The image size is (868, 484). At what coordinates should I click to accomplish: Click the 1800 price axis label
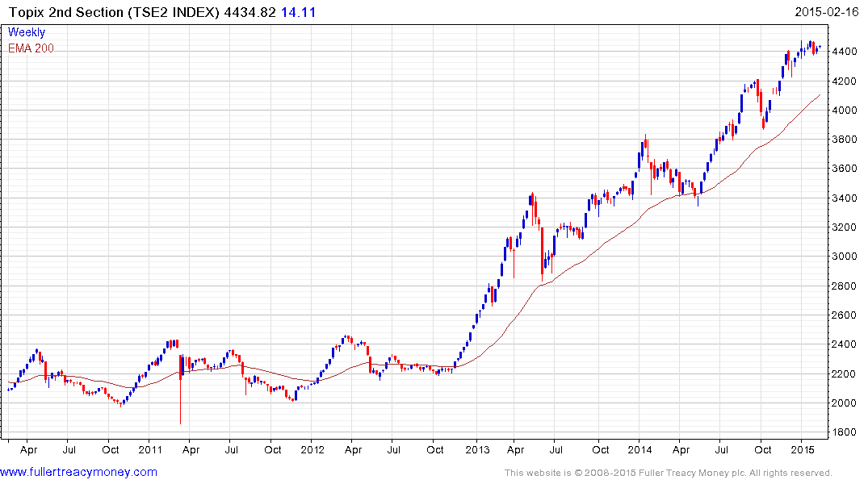pos(845,432)
